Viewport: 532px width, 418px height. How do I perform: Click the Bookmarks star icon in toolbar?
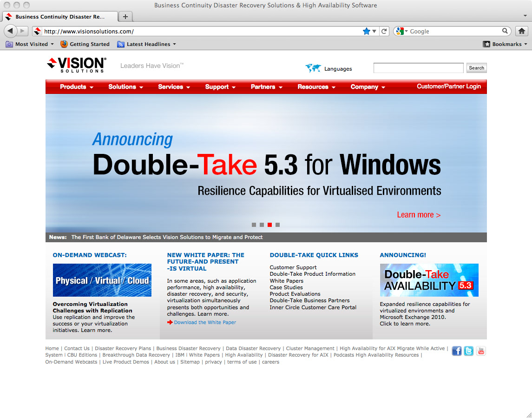[x=486, y=44]
